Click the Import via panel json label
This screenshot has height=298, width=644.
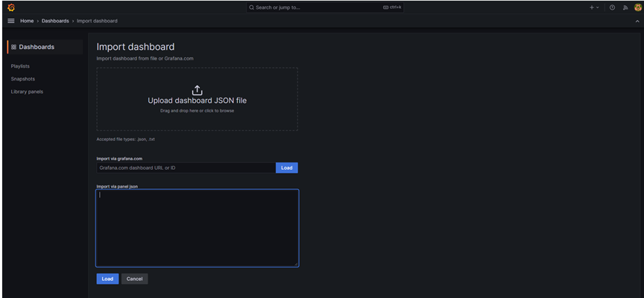coord(117,186)
